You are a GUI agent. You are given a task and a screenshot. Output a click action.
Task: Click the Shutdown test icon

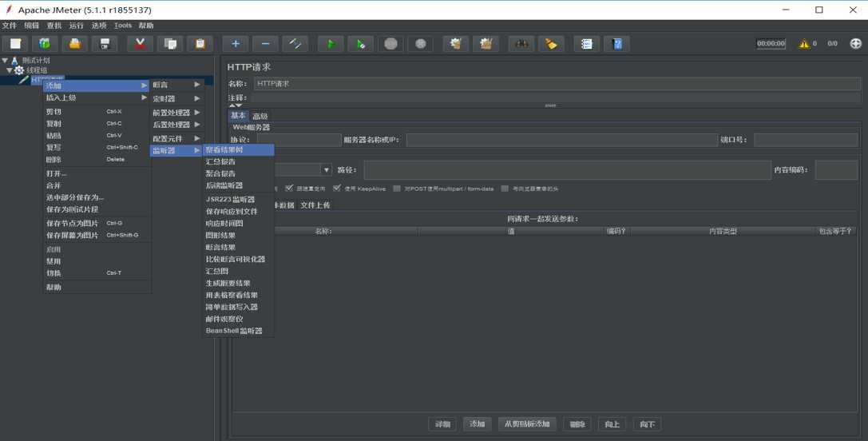(420, 44)
